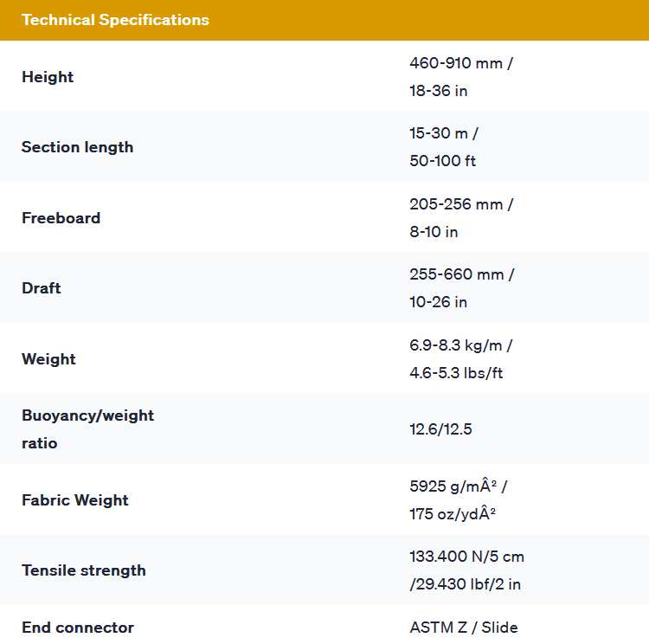Select the 460-910 mm height value
Screen dimensions: 649x644
[x=460, y=63]
